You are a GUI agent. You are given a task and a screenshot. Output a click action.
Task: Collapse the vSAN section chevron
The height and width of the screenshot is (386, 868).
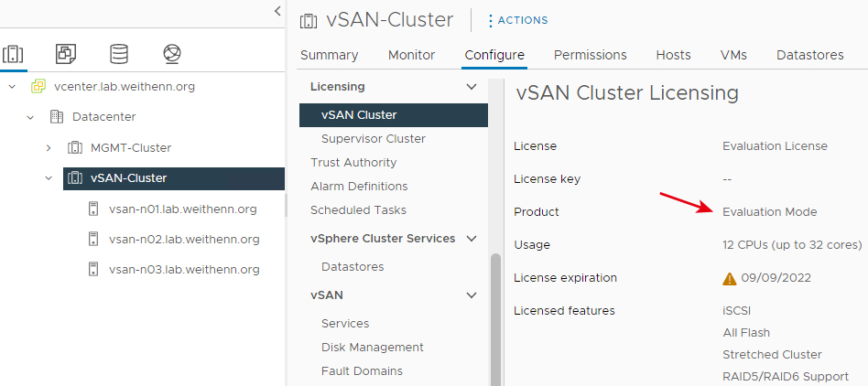472,295
